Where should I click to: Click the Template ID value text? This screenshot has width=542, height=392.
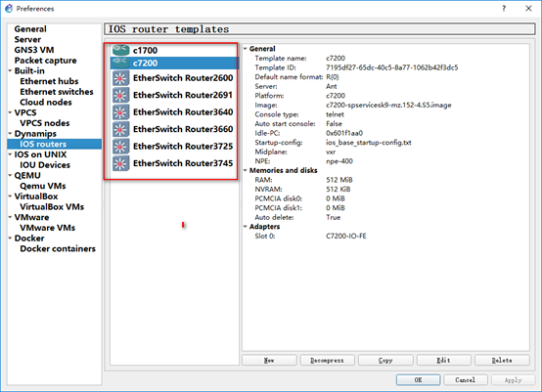tap(392, 67)
